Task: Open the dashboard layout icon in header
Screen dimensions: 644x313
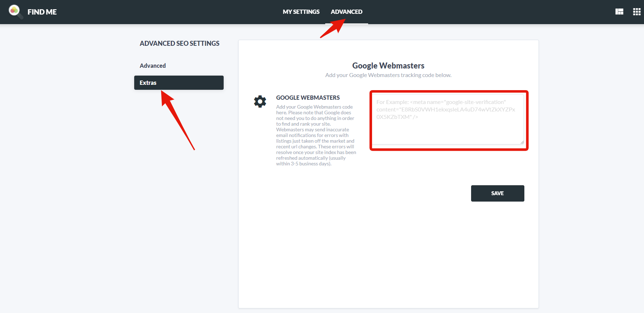Action: (619, 12)
